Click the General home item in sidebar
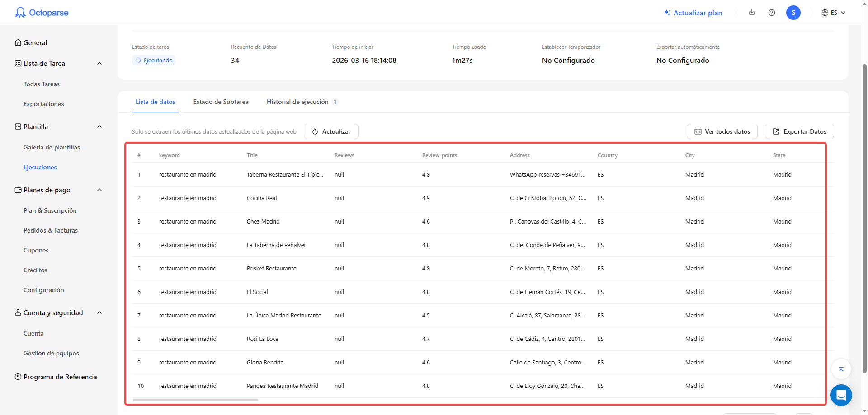Viewport: 868px width, 415px height. point(35,43)
